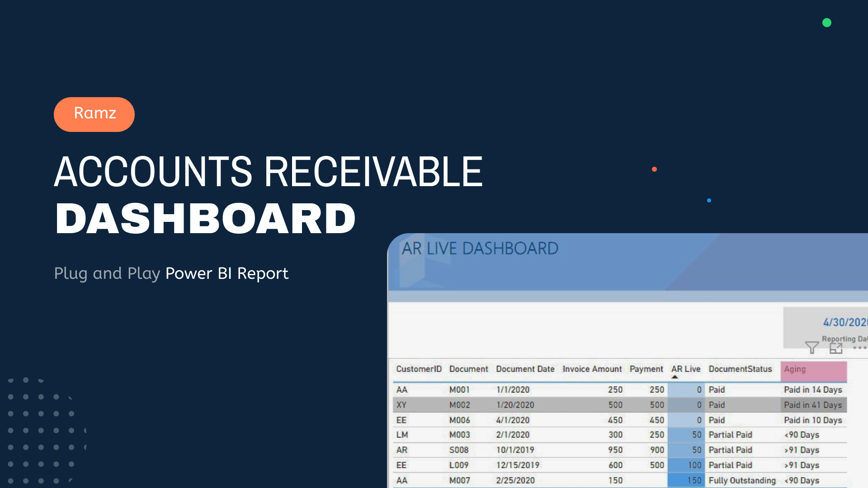Click the Power BI Report text
Image resolution: width=868 pixels, height=488 pixels.
click(227, 273)
